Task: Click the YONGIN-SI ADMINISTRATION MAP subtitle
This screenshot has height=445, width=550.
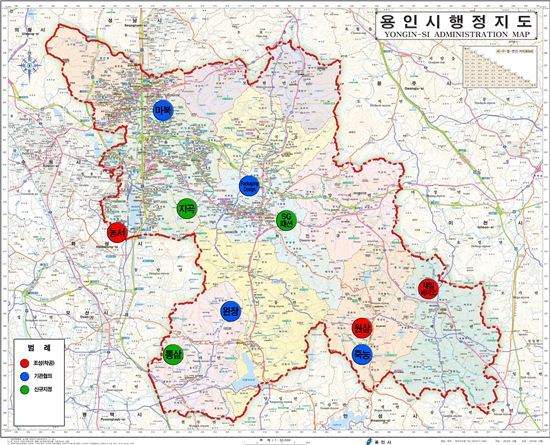Action: click(x=456, y=34)
